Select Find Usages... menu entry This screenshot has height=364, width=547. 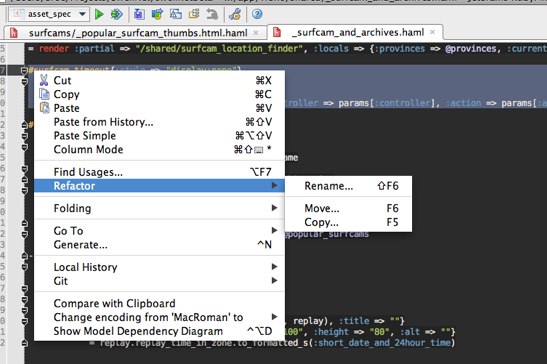(159, 172)
